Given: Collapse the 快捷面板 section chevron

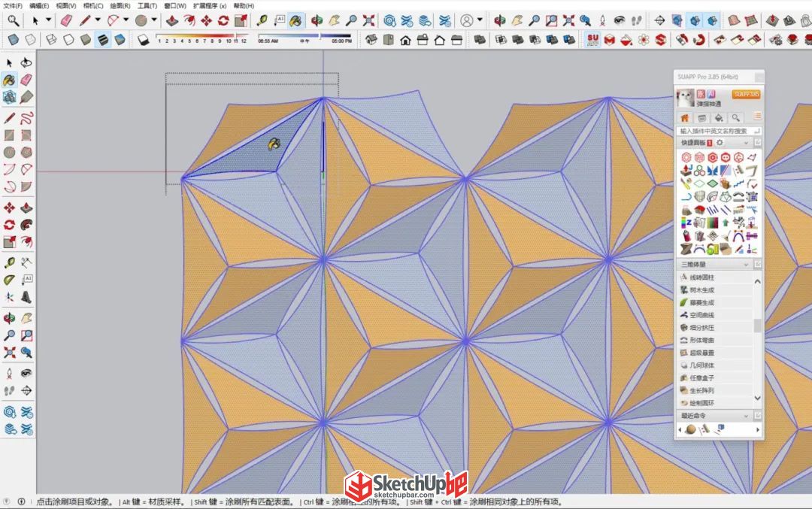Looking at the screenshot, I should (x=747, y=143).
